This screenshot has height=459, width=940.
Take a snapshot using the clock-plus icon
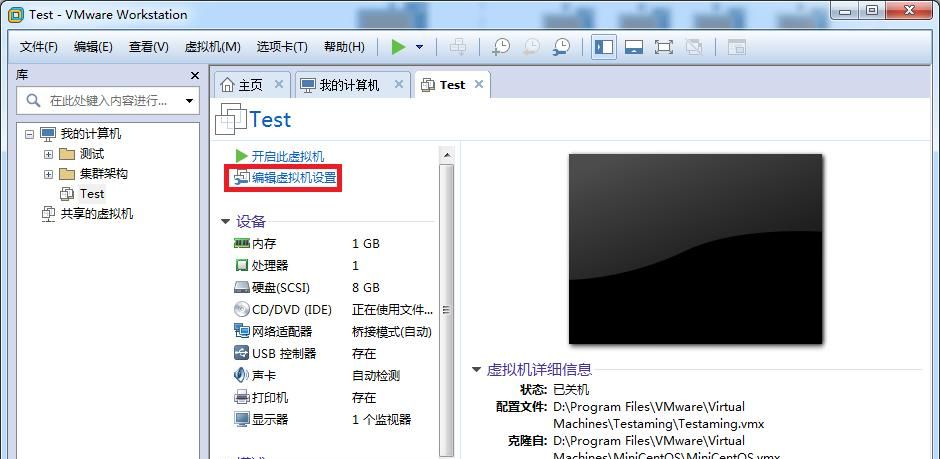click(x=501, y=47)
